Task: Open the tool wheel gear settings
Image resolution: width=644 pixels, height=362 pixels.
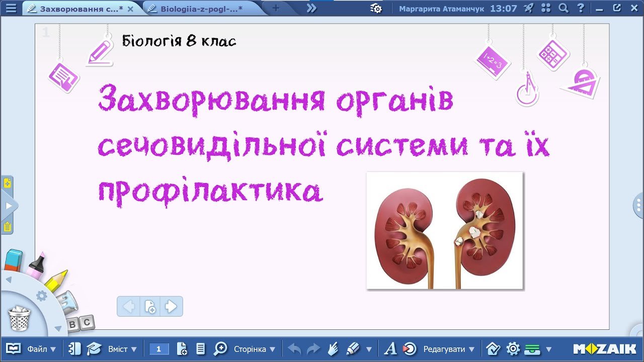Action: pos(41,296)
